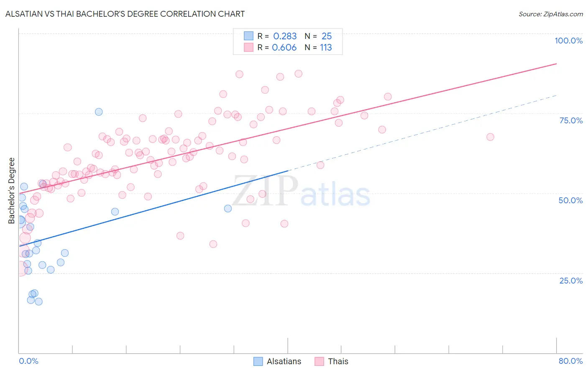588x373 pixels.
Task: Click the 100.0% y-axis label
Action: [568, 41]
